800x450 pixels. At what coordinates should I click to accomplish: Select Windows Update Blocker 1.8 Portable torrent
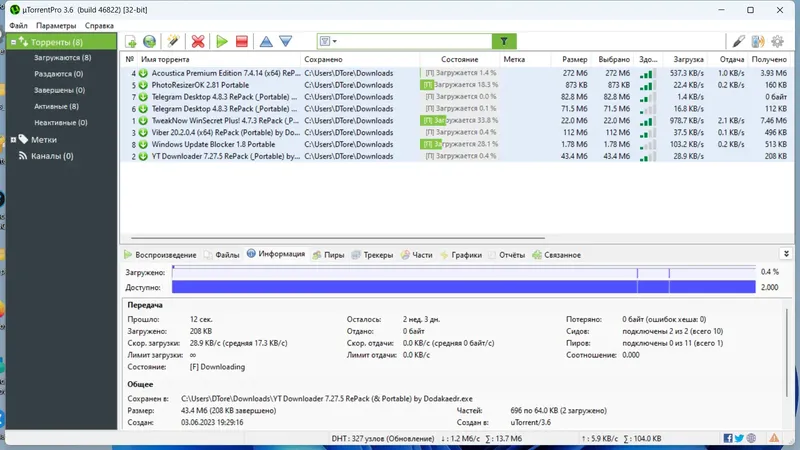tap(457, 144)
